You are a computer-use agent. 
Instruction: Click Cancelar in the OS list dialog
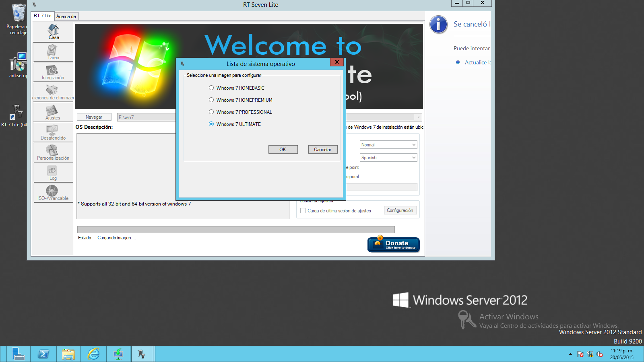tap(323, 150)
